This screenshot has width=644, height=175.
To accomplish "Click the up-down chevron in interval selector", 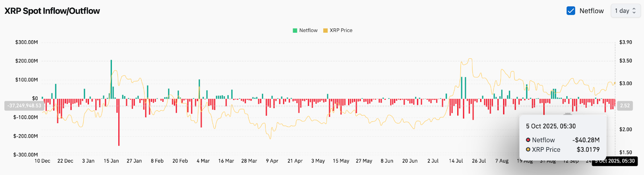I will point(634,11).
